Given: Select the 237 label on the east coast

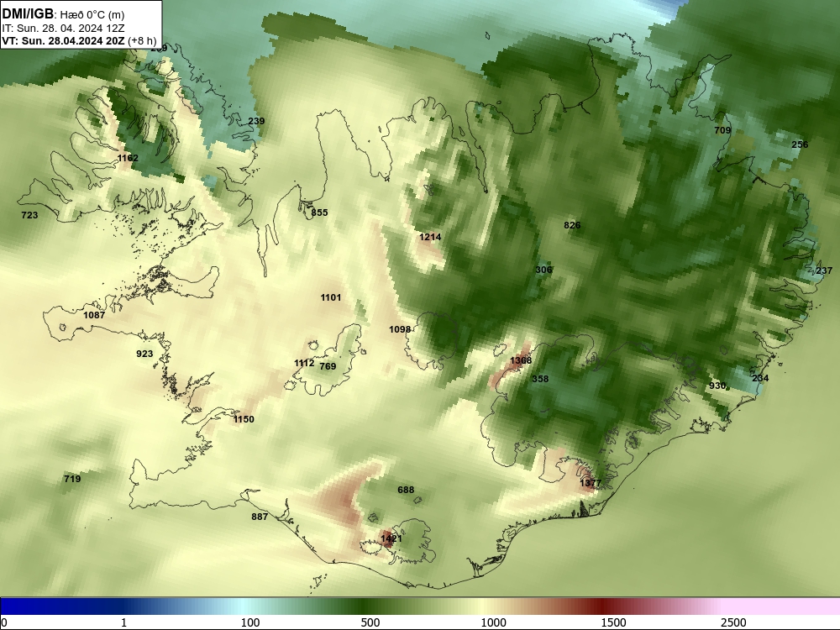Looking at the screenshot, I should [825, 270].
